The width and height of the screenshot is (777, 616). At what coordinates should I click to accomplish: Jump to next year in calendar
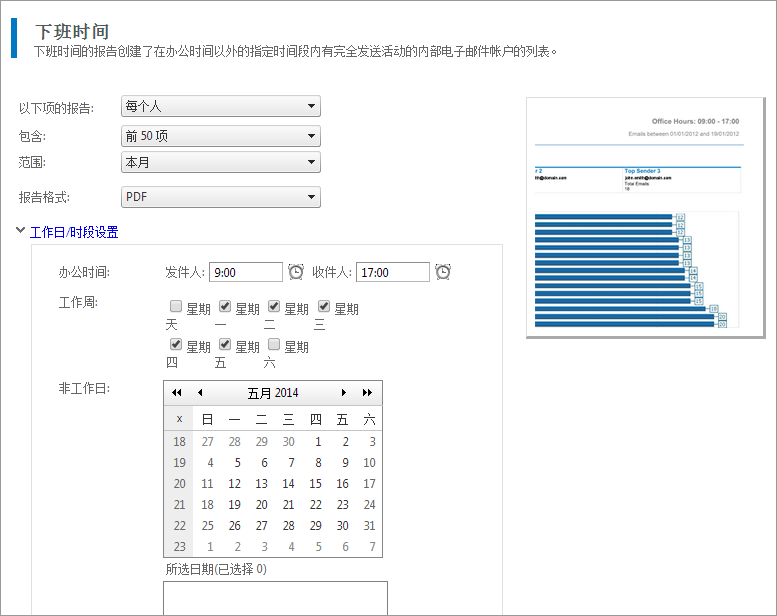pyautogui.click(x=368, y=393)
